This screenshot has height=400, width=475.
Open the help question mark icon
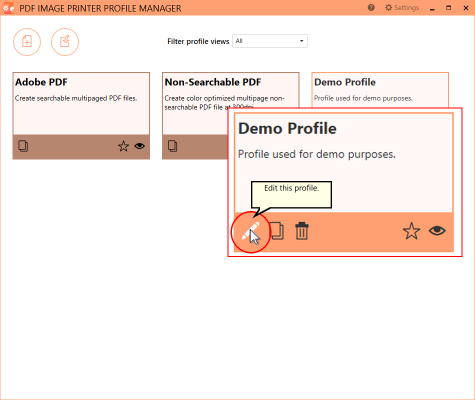click(371, 8)
